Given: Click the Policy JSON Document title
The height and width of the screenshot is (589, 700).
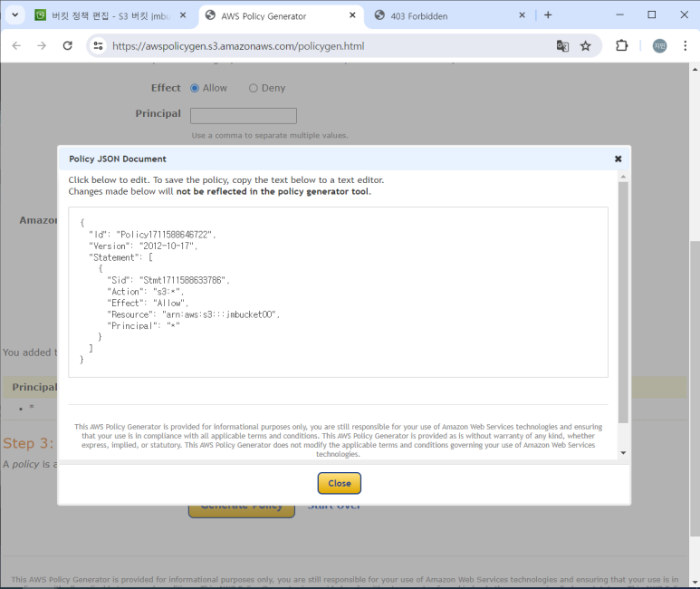Looking at the screenshot, I should 118,159.
